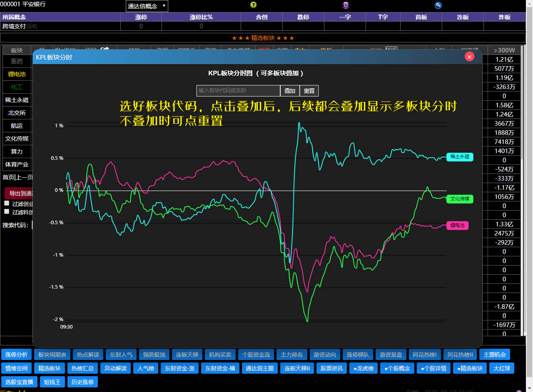The width and height of the screenshot is (533, 392).
Task: Switch to the 连板天梯 tab
Action: [185, 355]
